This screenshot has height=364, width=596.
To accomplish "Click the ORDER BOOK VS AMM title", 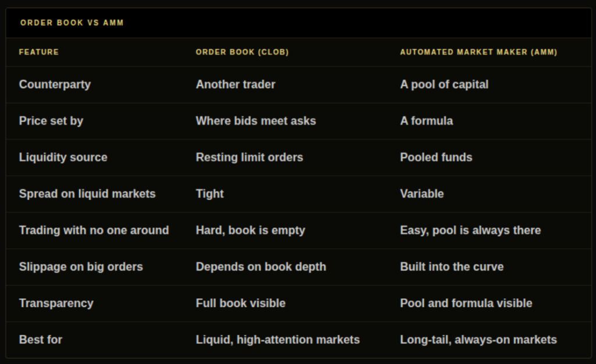I will [72, 23].
